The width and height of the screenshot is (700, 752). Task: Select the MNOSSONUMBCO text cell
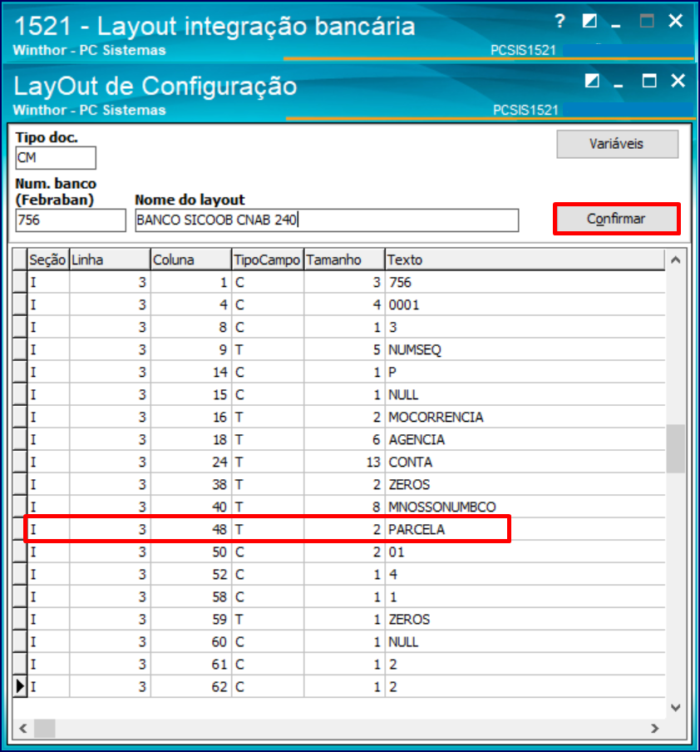(525, 507)
